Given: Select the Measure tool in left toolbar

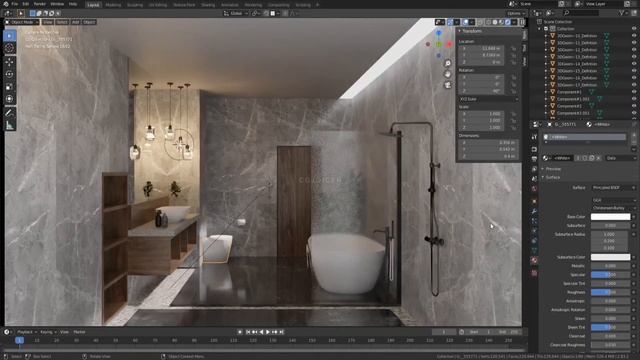Looking at the screenshot, I should (9, 125).
